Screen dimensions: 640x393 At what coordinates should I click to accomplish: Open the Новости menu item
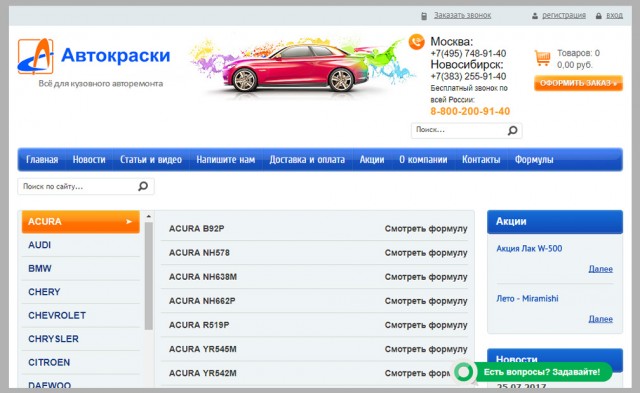click(89, 160)
